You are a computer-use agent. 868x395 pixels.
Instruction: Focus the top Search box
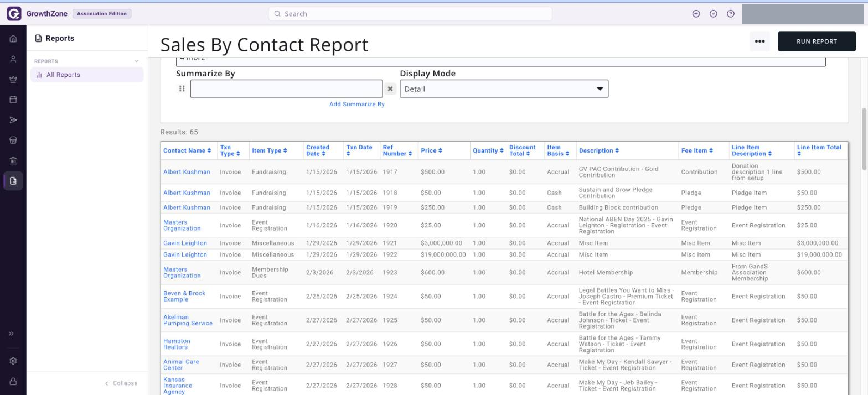[x=410, y=14]
